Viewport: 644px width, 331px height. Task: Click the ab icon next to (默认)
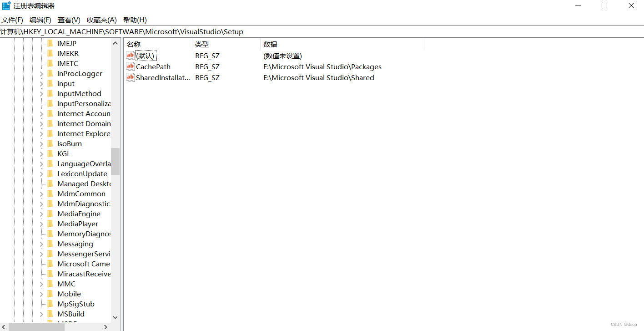pyautogui.click(x=130, y=56)
